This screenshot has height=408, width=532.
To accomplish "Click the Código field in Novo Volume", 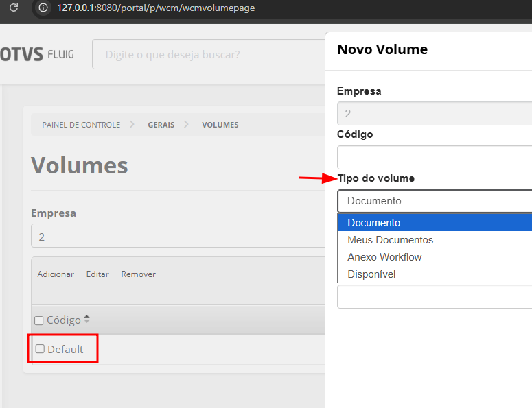I will pyautogui.click(x=434, y=157).
